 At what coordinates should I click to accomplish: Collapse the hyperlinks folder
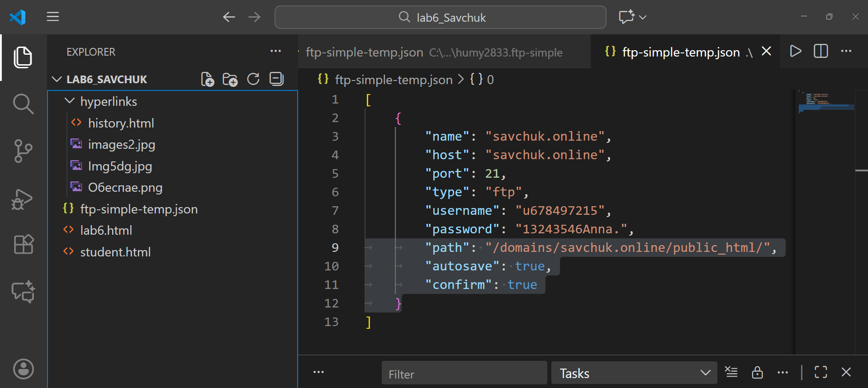(70, 101)
